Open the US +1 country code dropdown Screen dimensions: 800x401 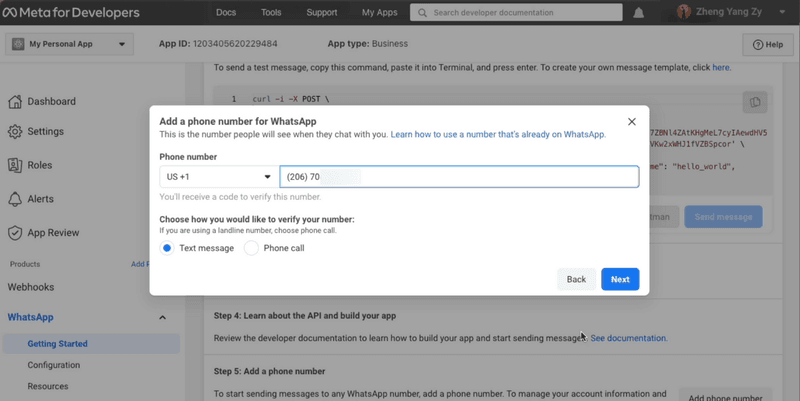pyautogui.click(x=219, y=177)
